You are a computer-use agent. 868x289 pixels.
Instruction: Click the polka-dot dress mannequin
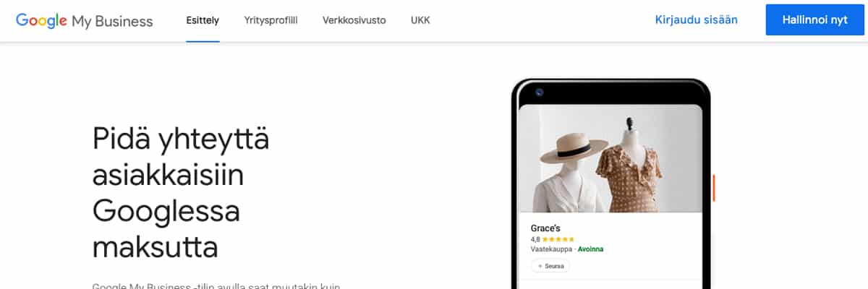(x=629, y=173)
